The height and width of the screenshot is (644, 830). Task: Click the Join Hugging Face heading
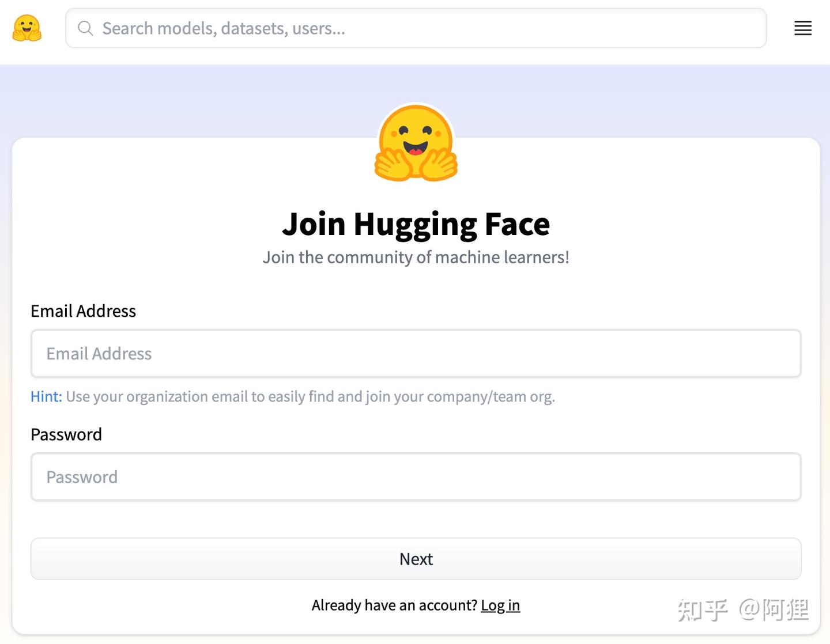tap(416, 224)
